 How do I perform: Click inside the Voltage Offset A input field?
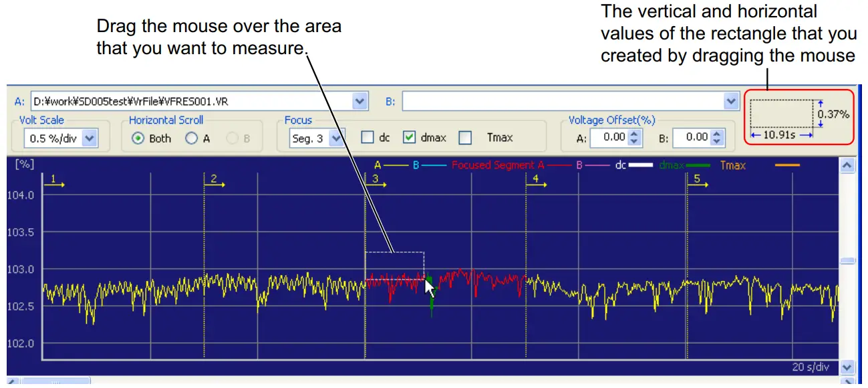coord(610,136)
